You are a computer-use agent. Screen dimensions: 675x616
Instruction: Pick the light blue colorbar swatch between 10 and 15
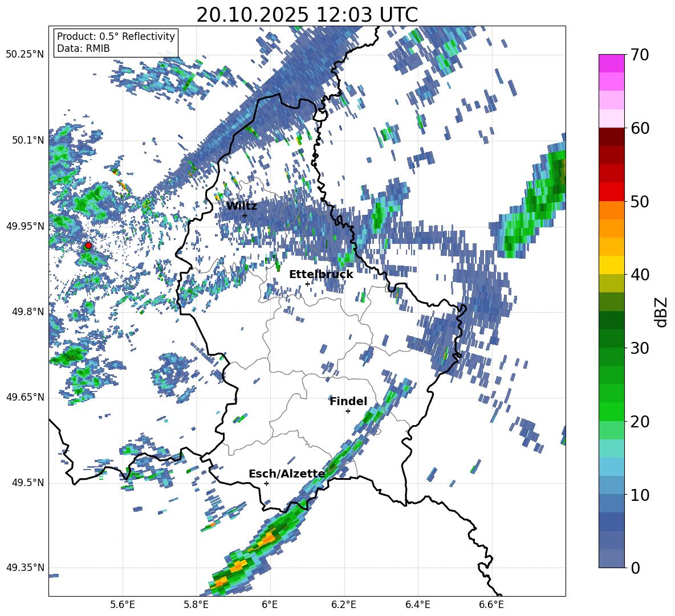611,467
